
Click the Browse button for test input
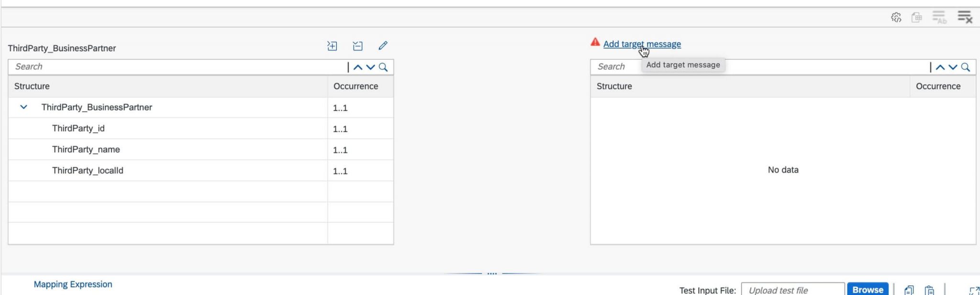pos(868,289)
